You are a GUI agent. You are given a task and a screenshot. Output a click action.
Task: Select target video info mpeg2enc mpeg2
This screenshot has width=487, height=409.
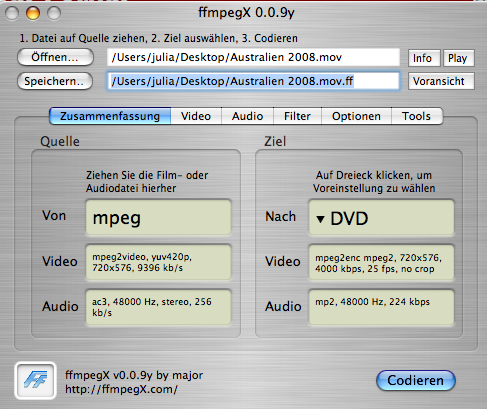click(x=381, y=262)
